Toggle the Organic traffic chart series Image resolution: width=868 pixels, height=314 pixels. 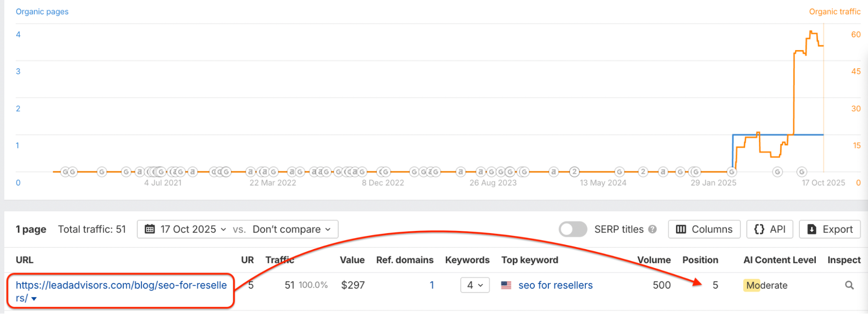pos(834,12)
